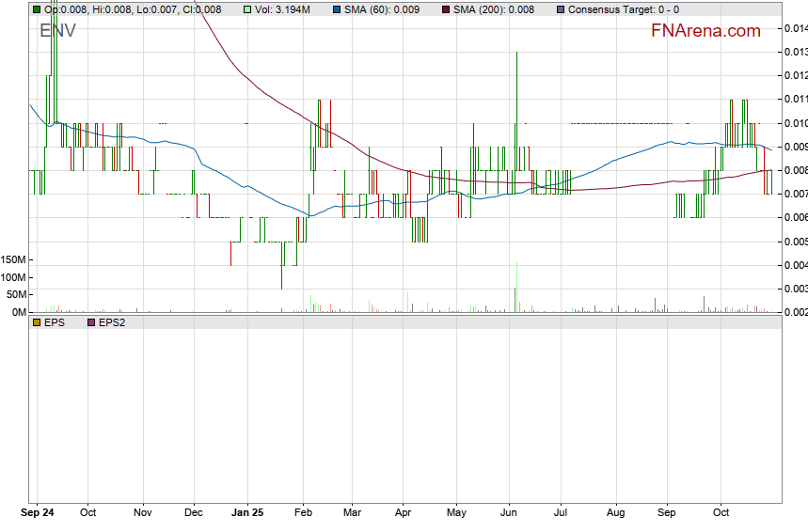This screenshot has height=532, width=808.
Task: Click the gold EPS legend swatch
Action: tap(37, 322)
